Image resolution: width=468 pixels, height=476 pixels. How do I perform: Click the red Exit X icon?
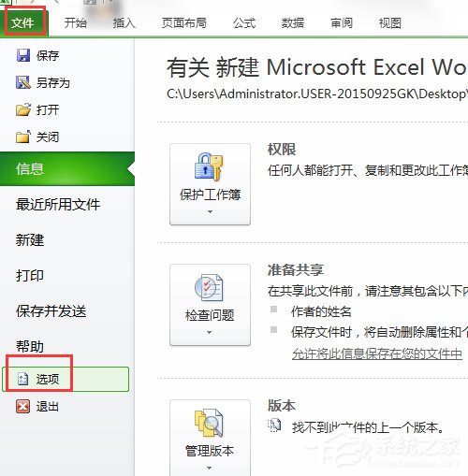click(x=22, y=407)
